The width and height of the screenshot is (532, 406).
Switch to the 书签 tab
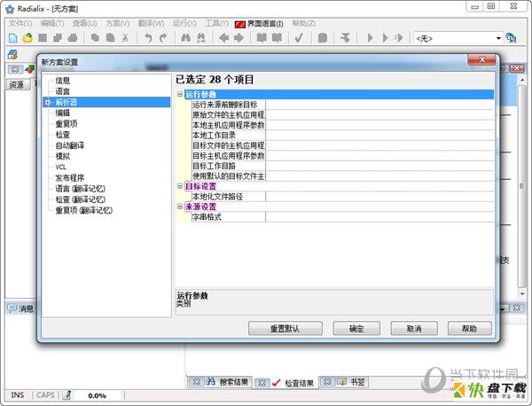343,382
